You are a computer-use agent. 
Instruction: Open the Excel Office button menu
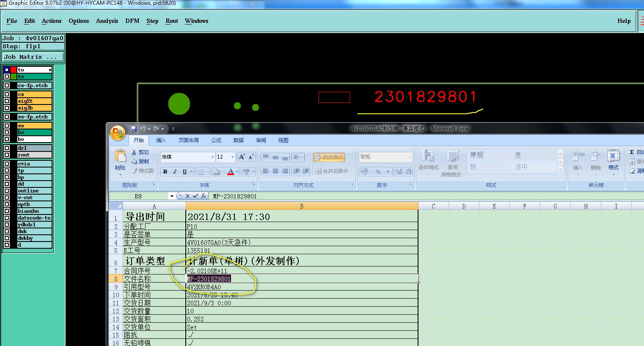pyautogui.click(x=118, y=133)
